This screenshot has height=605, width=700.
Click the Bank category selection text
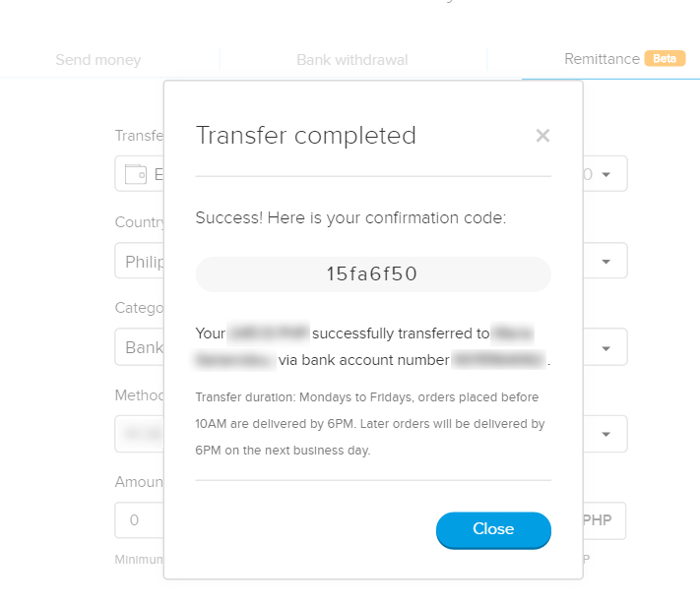point(144,347)
